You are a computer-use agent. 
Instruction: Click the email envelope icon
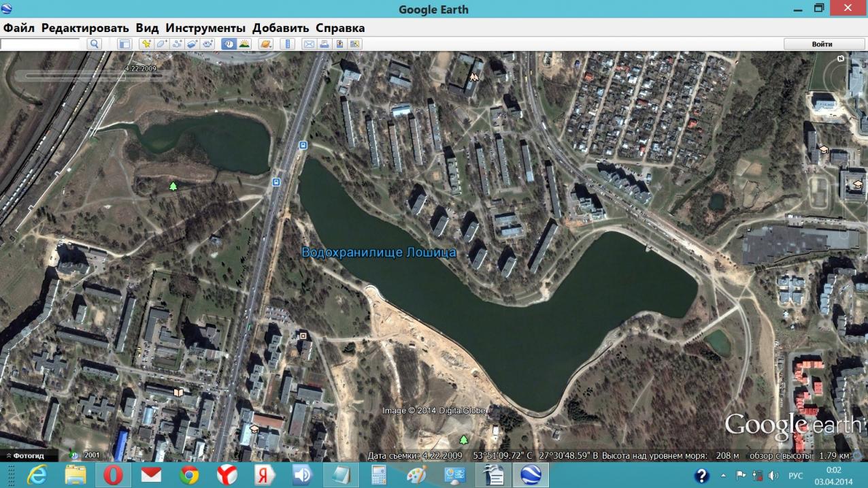click(x=309, y=44)
